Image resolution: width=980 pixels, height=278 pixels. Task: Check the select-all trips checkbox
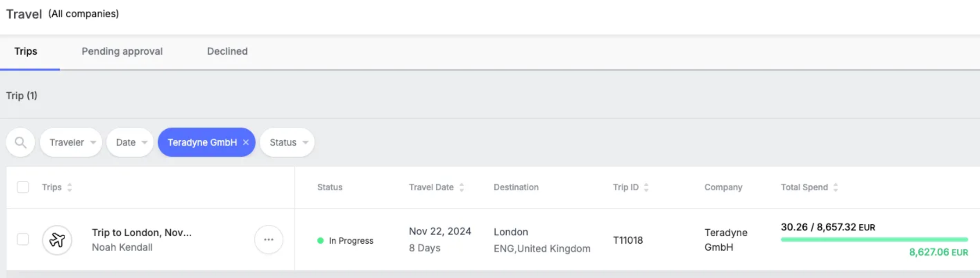[23, 187]
